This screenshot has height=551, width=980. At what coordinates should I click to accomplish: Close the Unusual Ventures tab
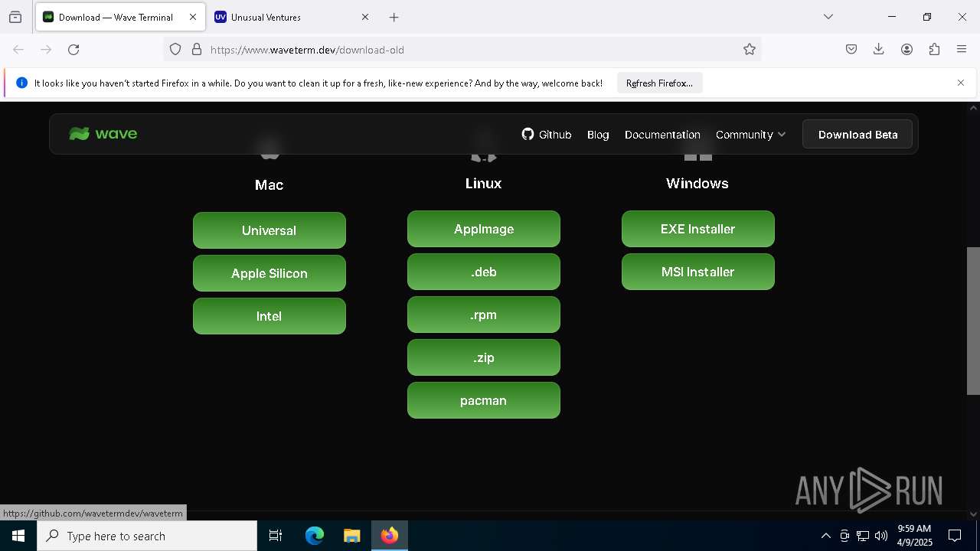(x=365, y=17)
